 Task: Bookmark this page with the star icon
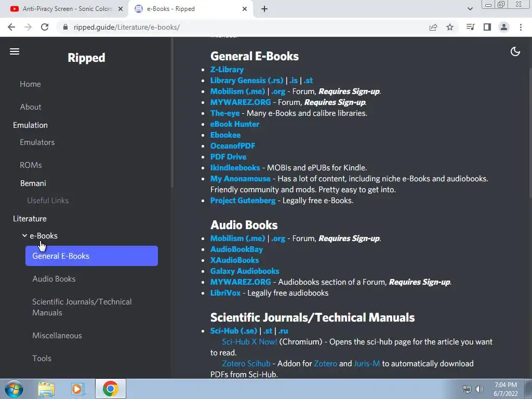450,27
